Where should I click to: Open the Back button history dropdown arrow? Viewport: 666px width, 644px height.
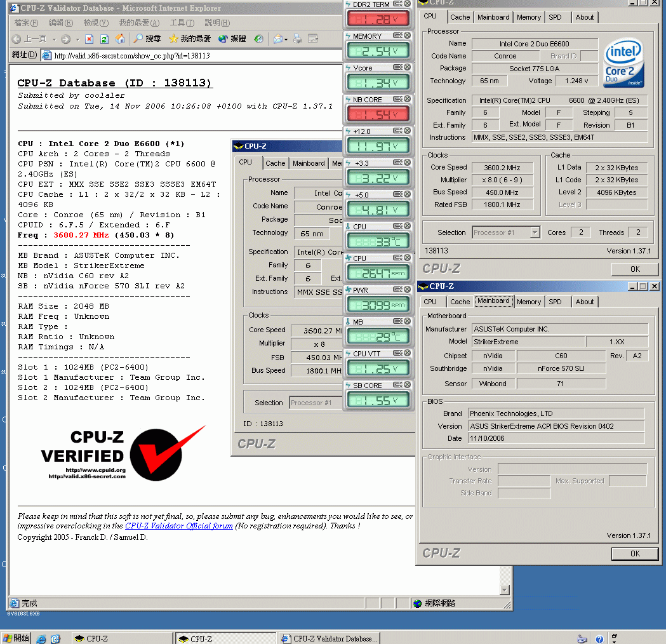click(x=54, y=39)
